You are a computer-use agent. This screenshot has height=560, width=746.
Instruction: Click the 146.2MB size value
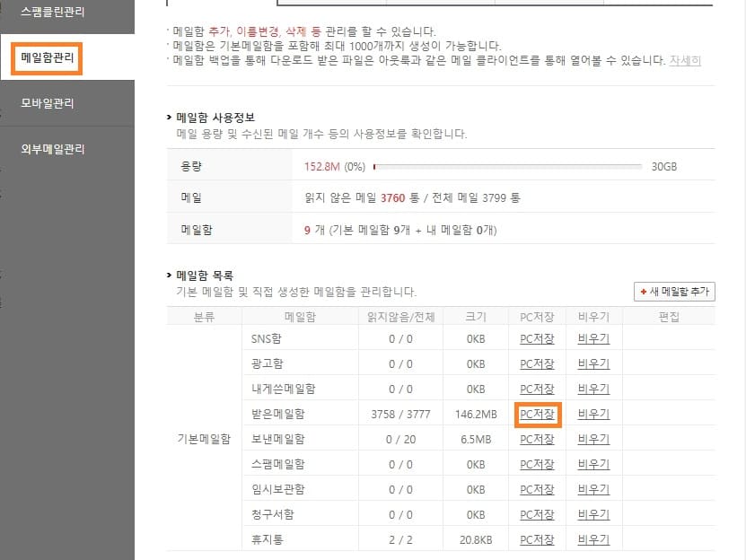(x=476, y=415)
